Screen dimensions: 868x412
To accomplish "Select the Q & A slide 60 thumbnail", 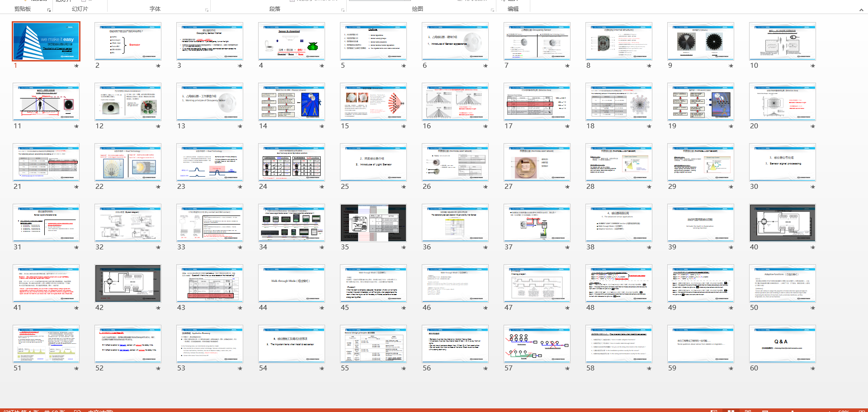I will (x=782, y=344).
